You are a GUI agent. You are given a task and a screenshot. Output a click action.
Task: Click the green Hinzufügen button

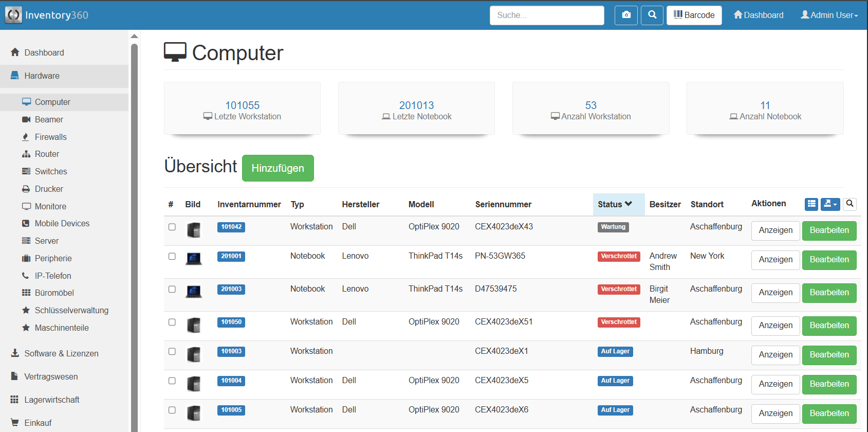point(278,168)
